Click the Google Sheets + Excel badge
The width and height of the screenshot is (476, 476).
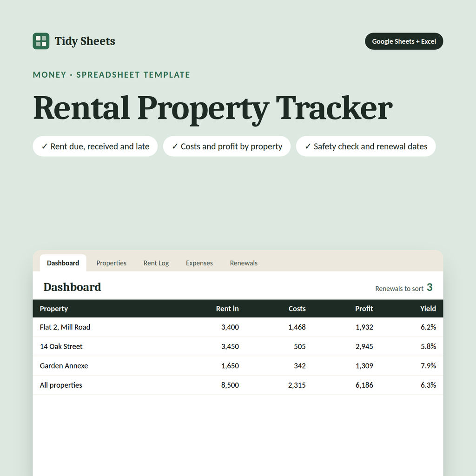(x=404, y=41)
